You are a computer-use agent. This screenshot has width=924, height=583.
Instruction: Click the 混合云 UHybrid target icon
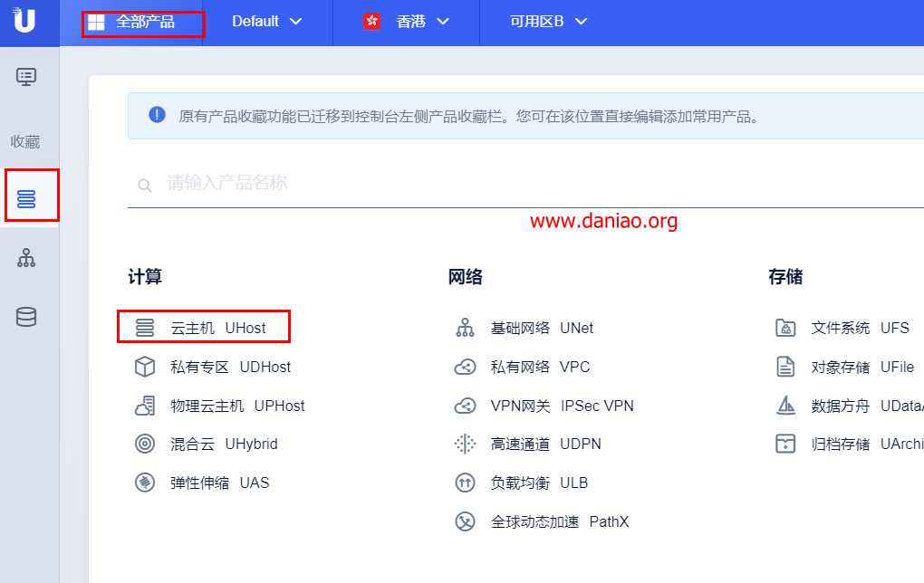145,444
